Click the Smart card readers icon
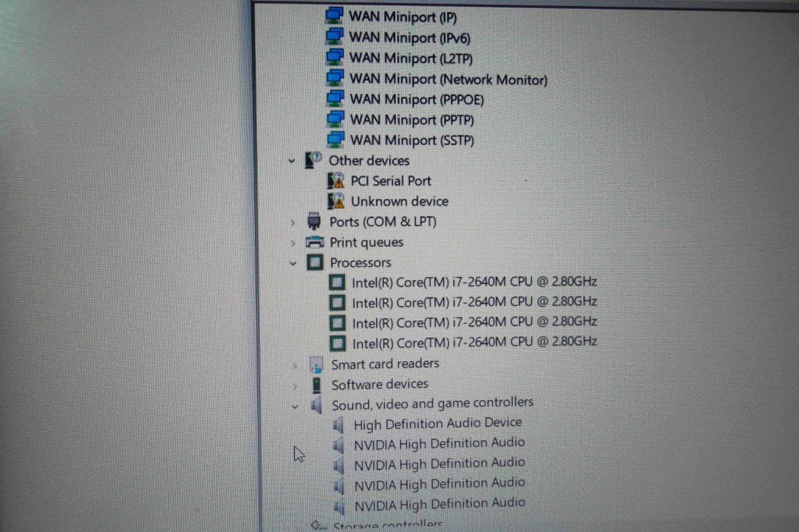Image resolution: width=799 pixels, height=532 pixels. point(316,365)
